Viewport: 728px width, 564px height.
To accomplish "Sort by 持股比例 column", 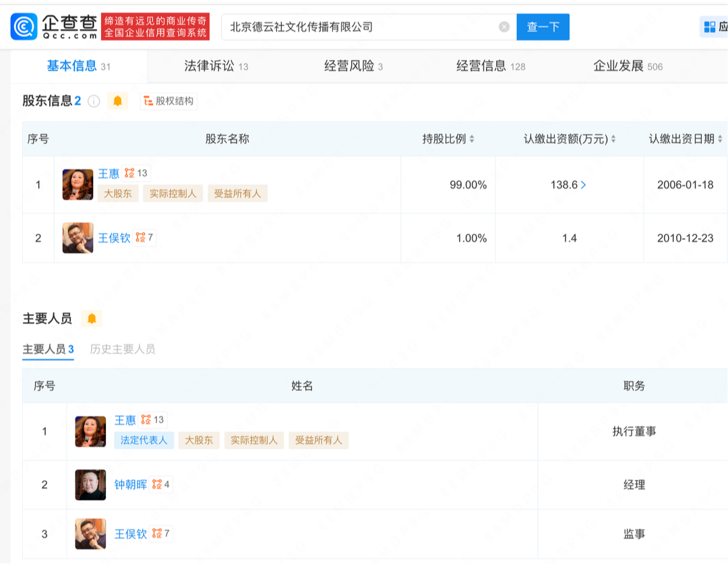I will (x=472, y=139).
